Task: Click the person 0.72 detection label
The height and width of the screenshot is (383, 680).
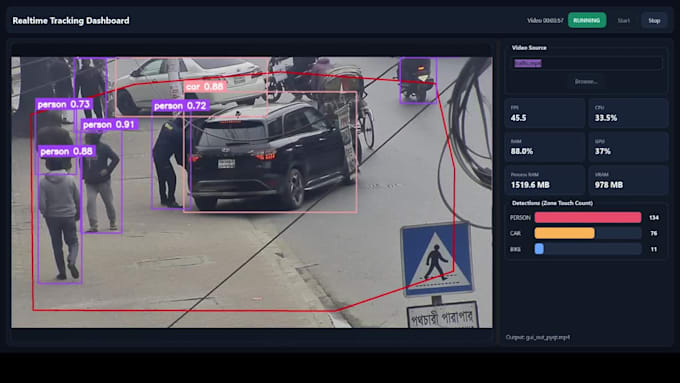Action: pyautogui.click(x=180, y=105)
